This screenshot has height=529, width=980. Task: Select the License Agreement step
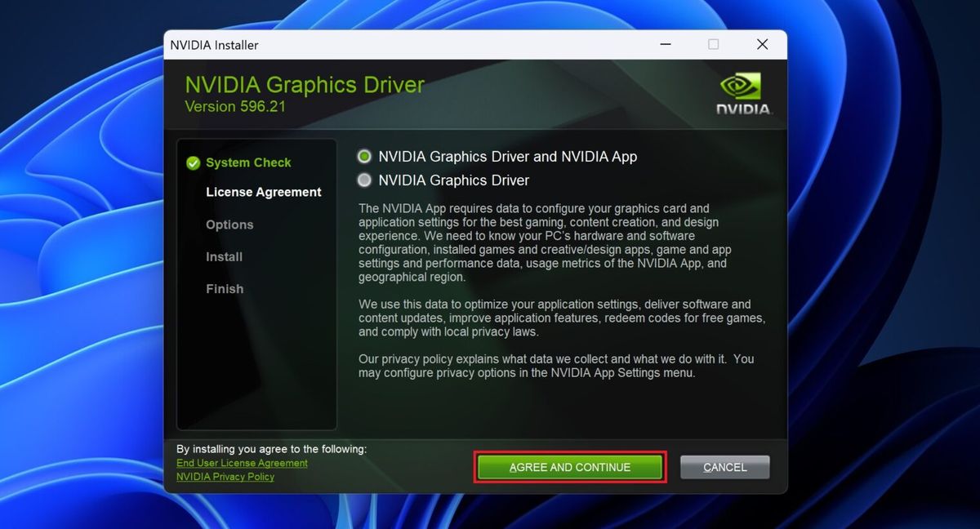(264, 192)
